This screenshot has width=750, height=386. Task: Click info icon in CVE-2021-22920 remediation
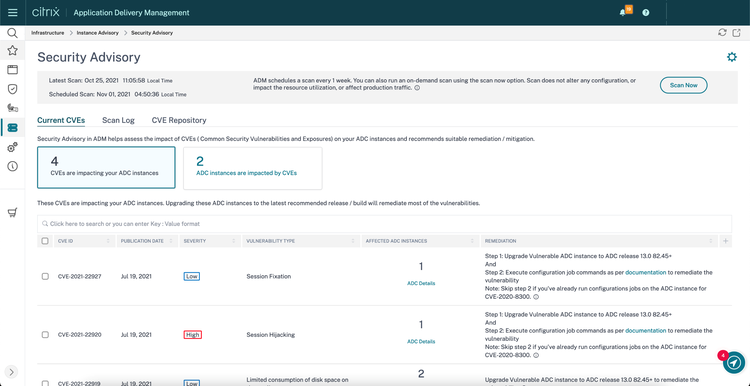point(536,355)
